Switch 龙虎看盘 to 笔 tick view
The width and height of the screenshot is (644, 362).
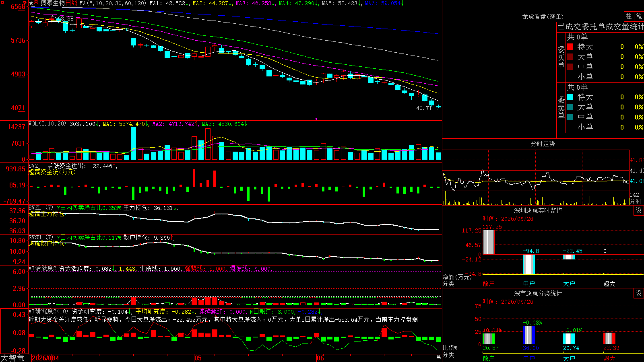639,16
